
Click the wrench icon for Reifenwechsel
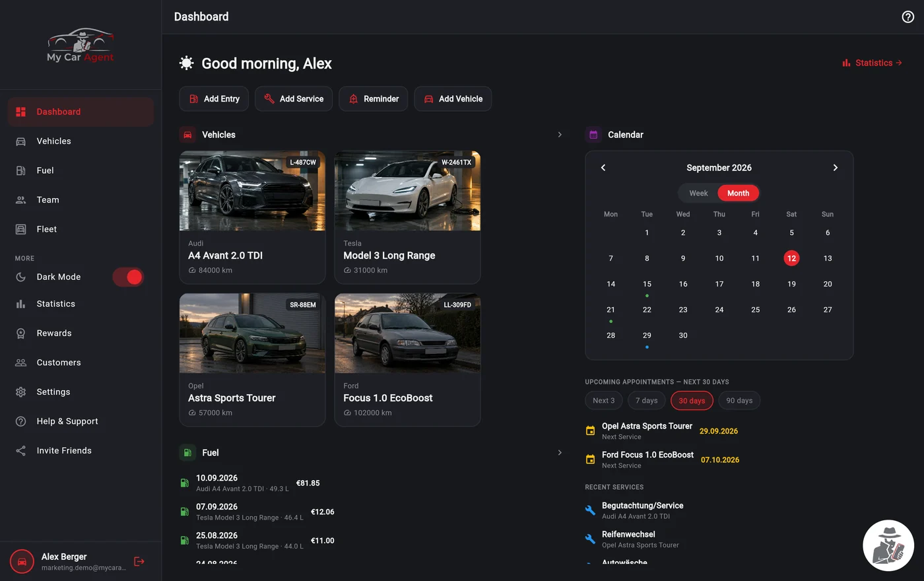pyautogui.click(x=590, y=539)
